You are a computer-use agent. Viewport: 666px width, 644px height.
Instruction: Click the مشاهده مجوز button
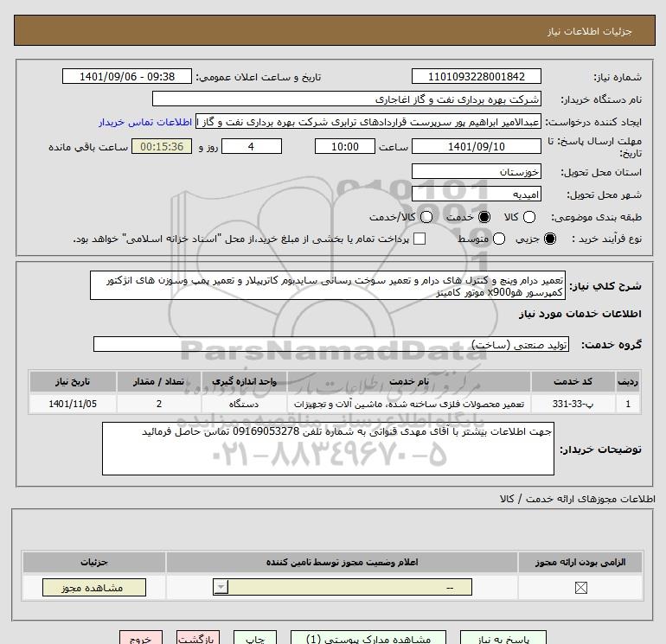click(x=94, y=588)
